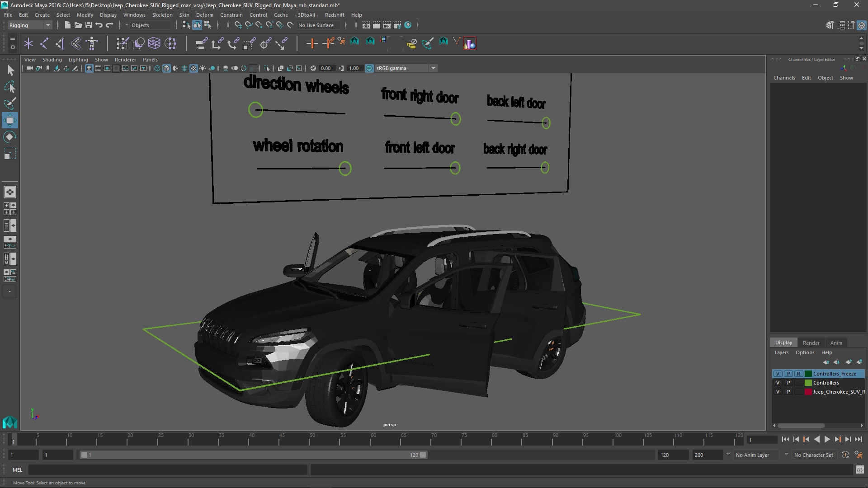
Task: Click the Create Joint shelf icon
Action: 44,43
